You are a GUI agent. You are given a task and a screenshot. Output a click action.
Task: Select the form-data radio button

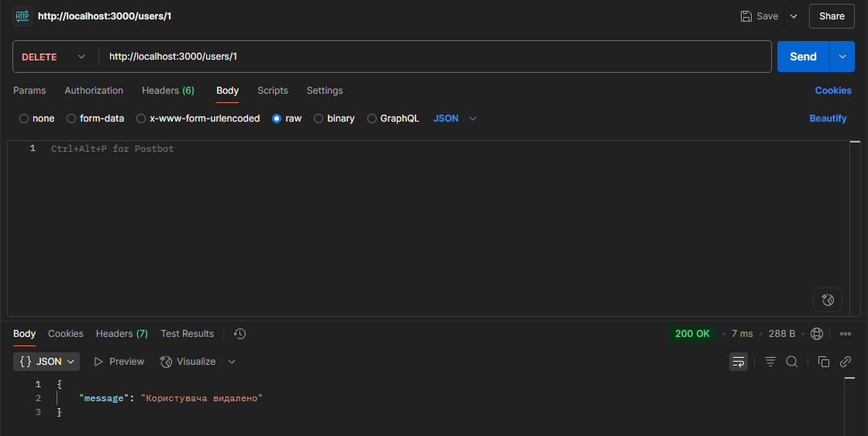[71, 118]
